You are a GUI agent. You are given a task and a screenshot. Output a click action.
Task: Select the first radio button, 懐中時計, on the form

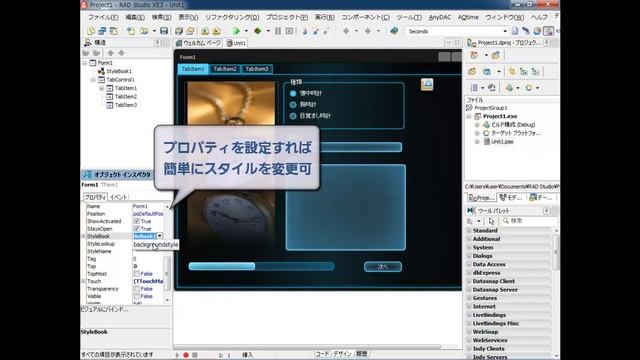(x=293, y=93)
